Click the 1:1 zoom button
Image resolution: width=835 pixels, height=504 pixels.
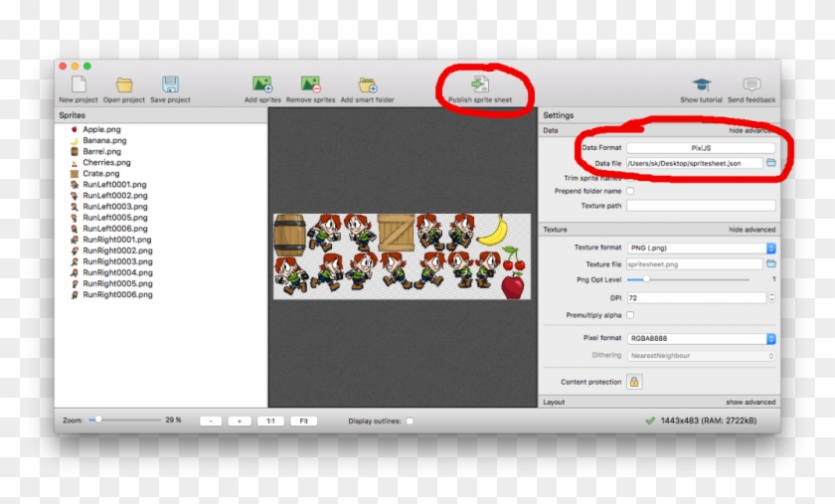(270, 420)
